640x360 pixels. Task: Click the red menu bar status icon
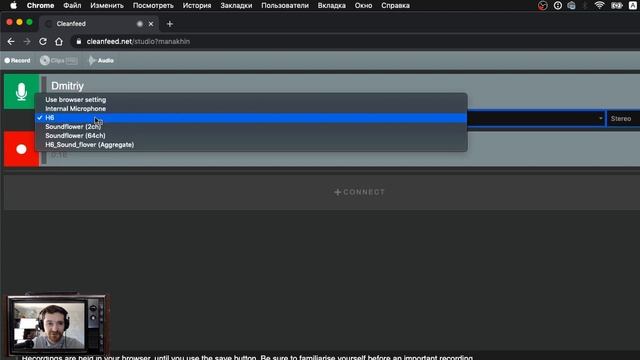coord(542,5)
